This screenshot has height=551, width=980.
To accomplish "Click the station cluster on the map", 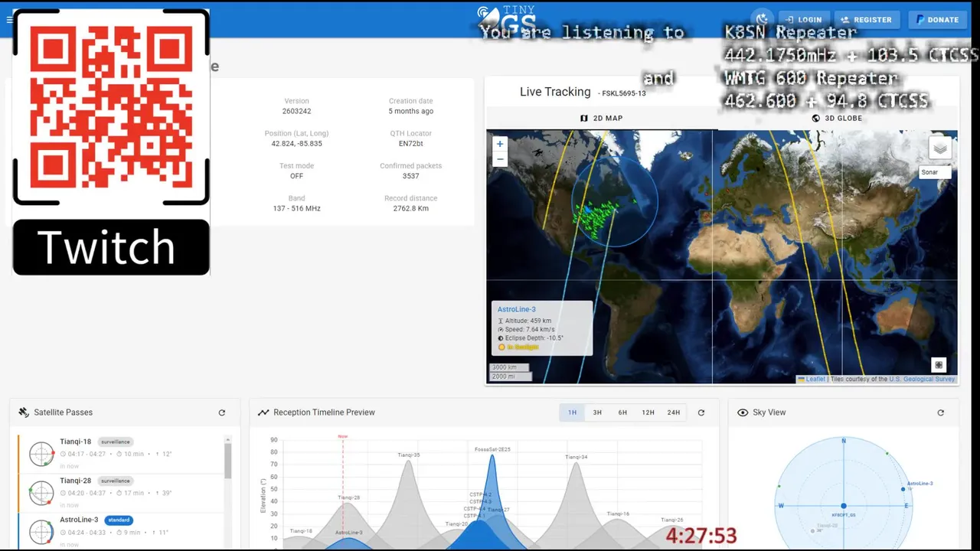I will point(596,218).
